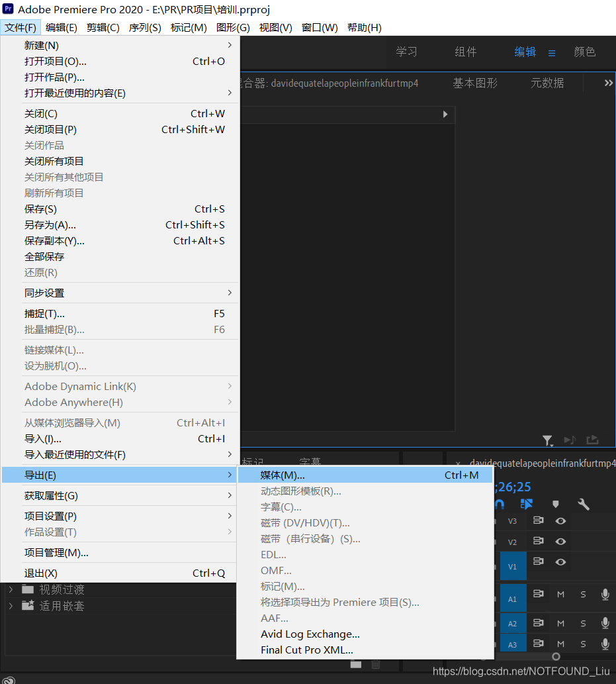Click the play audio icon near filter
The height and width of the screenshot is (684, 616).
[570, 440]
